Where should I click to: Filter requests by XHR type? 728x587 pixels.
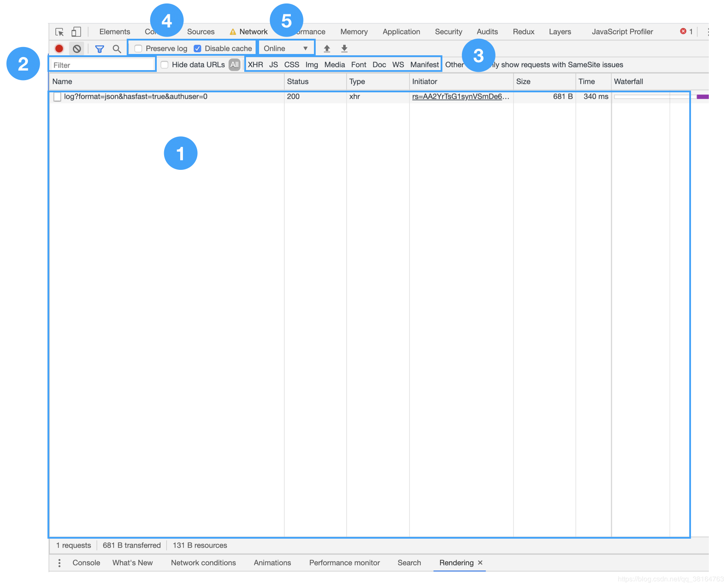pos(256,65)
